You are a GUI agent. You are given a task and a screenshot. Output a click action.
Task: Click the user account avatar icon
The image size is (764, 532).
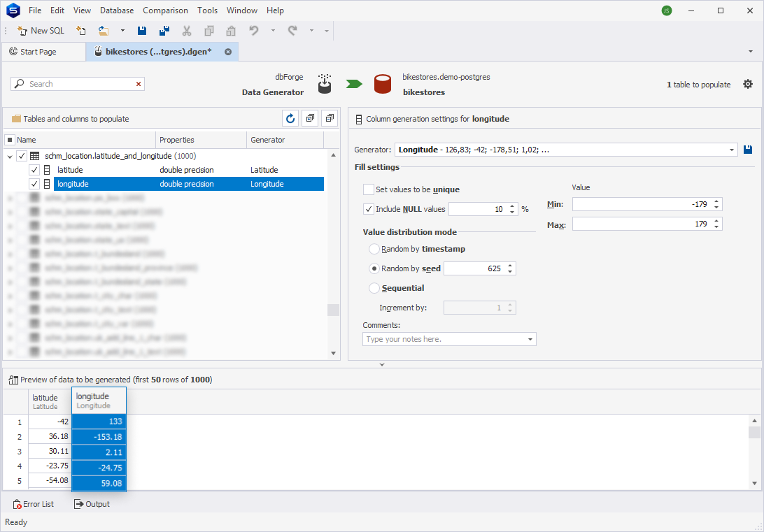tap(667, 10)
